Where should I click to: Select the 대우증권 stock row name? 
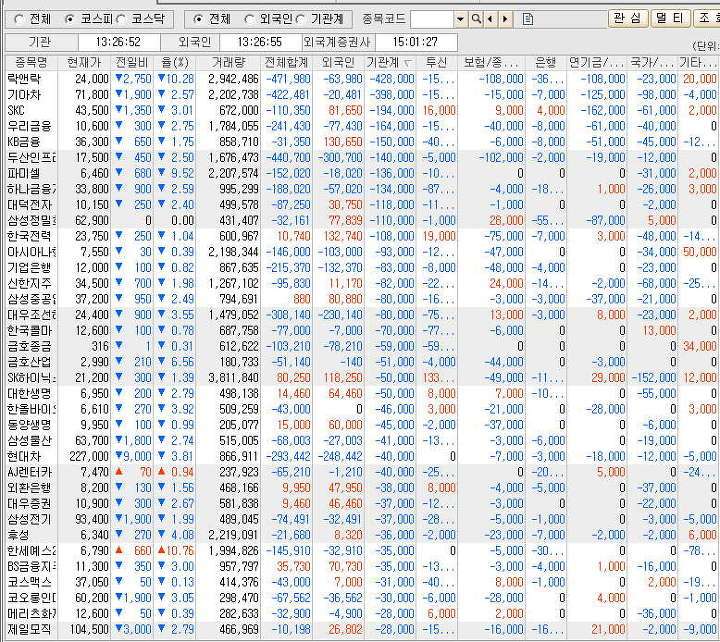(x=29, y=504)
